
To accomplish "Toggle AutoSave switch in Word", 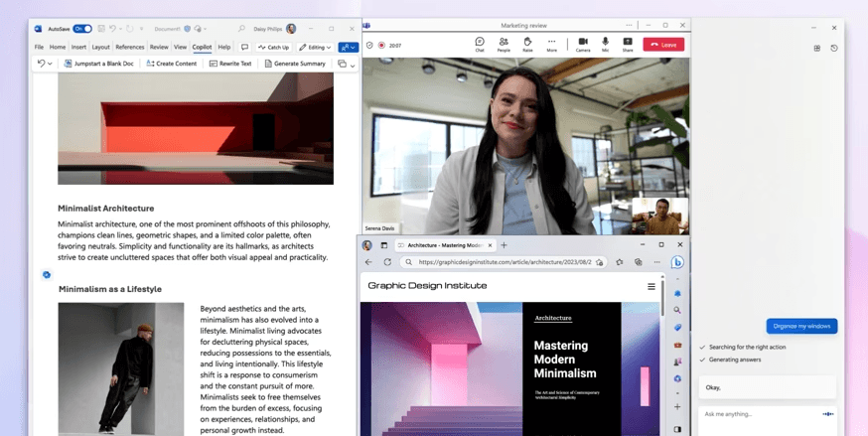I will [82, 29].
